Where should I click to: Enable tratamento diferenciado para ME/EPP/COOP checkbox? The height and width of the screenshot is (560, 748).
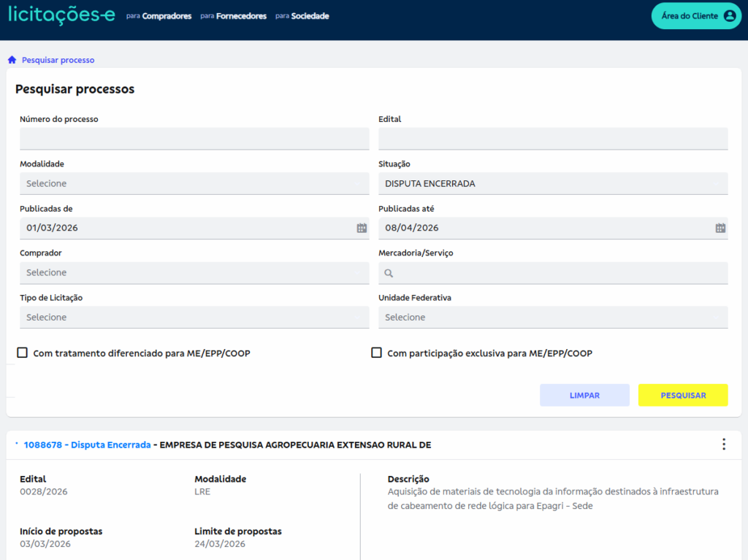(23, 353)
